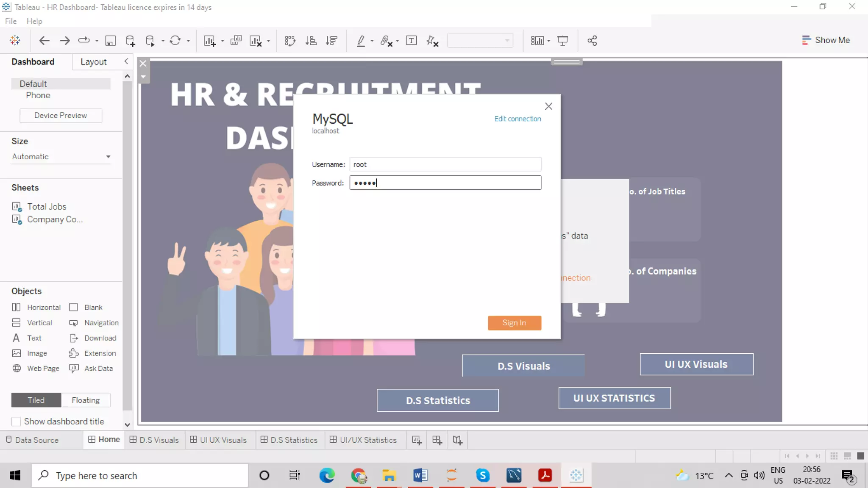The height and width of the screenshot is (488, 868).
Task: Click the Share workbook icon
Action: [592, 40]
